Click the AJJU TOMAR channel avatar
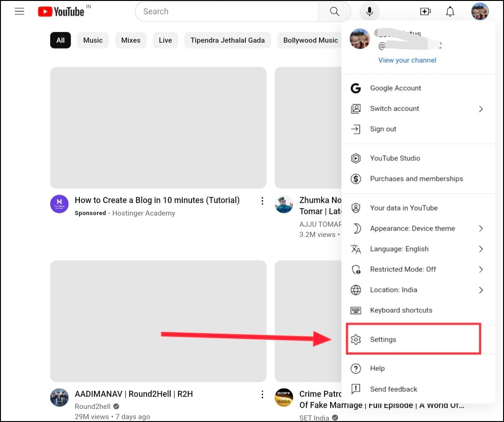The width and height of the screenshot is (504, 422). pos(284,204)
